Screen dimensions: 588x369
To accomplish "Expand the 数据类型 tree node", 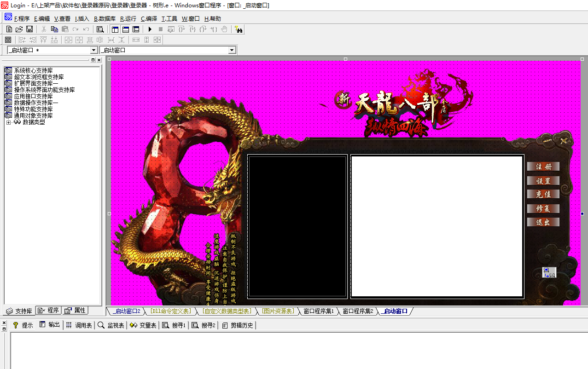I will [x=8, y=122].
